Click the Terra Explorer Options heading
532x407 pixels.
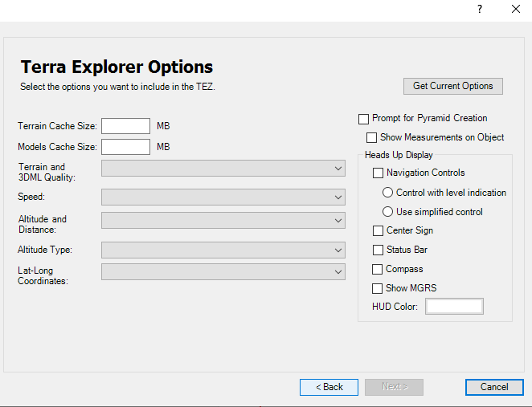(117, 67)
